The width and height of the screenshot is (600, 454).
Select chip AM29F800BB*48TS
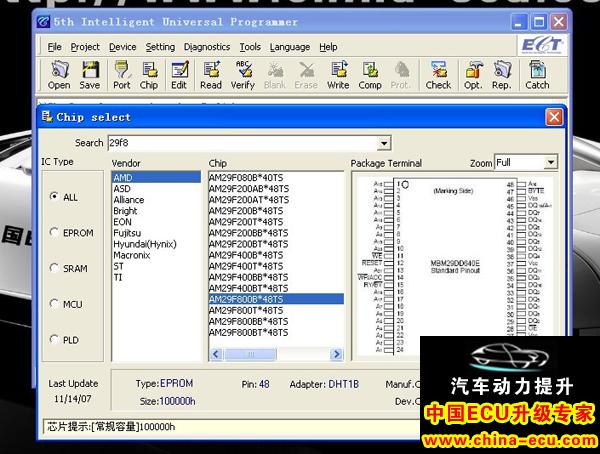click(x=276, y=322)
